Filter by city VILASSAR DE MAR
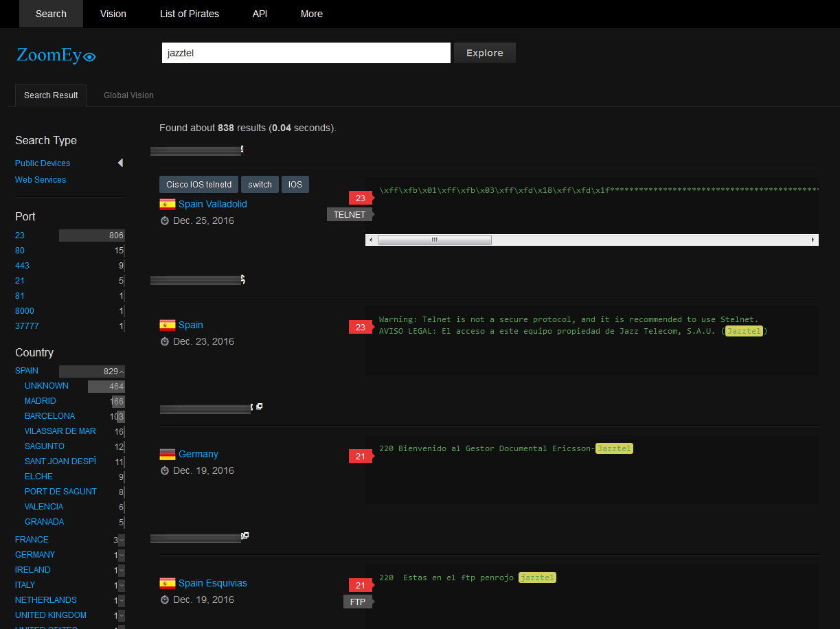 [x=60, y=431]
